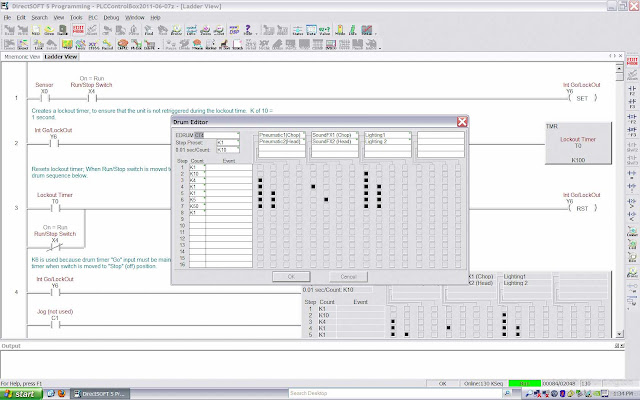The height and width of the screenshot is (400, 640).
Task: Open the Search menu
Action: tap(40, 18)
